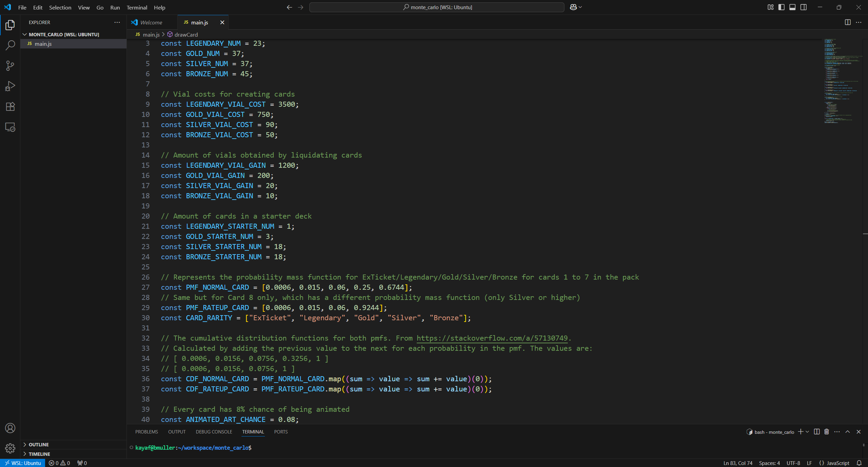The image size is (868, 467).
Task: Change indentation via Spaces: 4
Action: pyautogui.click(x=769, y=463)
